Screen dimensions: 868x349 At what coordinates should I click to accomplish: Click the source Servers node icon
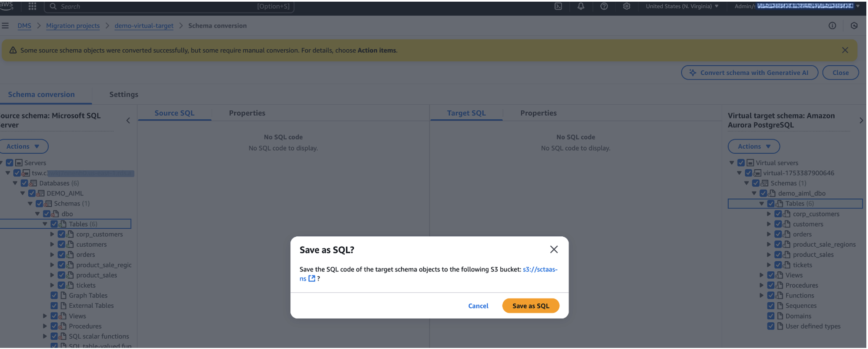[x=19, y=162]
